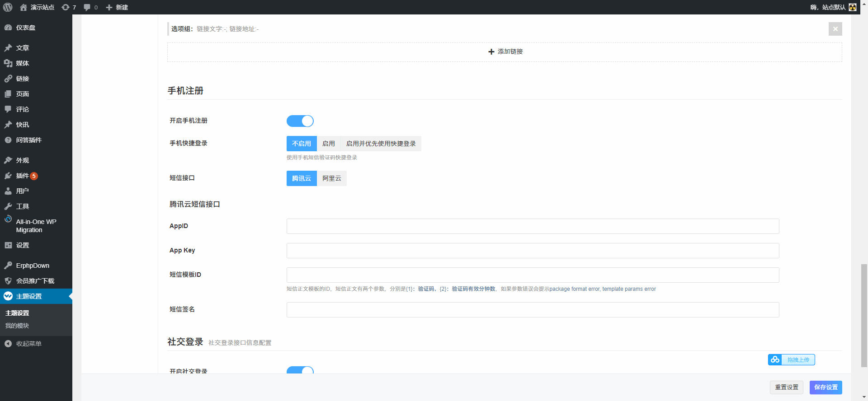Go to the ErphpDown menu
The width and height of the screenshot is (868, 401).
(x=33, y=266)
